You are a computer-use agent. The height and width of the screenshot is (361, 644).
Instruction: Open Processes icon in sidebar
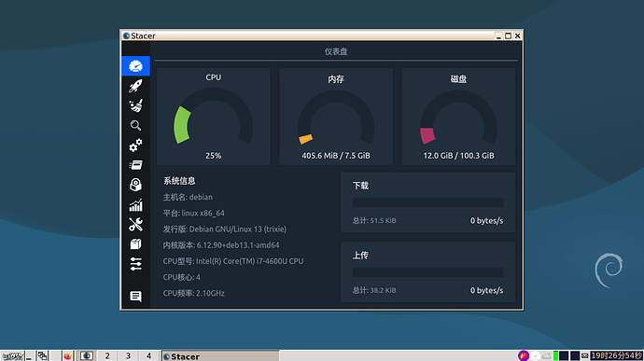click(135, 165)
